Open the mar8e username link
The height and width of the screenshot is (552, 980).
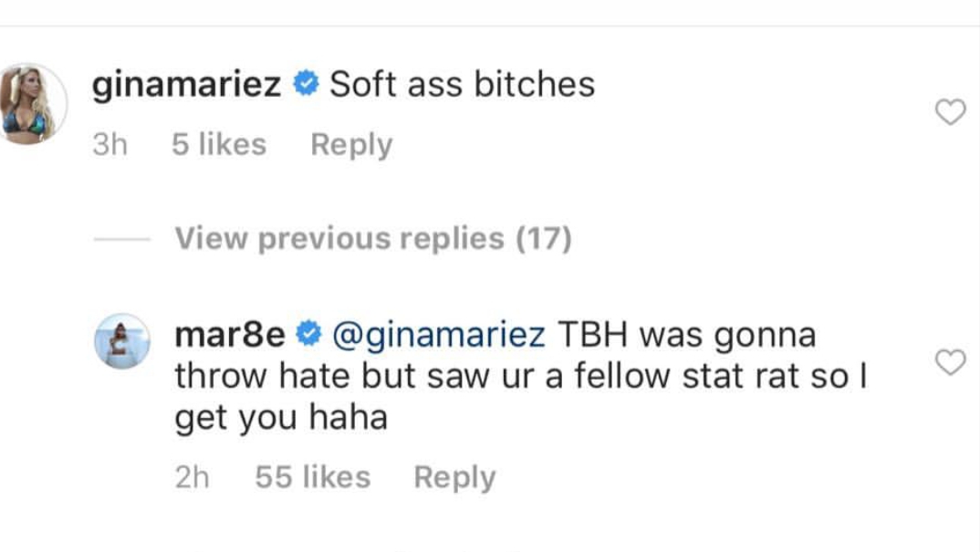[x=229, y=335]
